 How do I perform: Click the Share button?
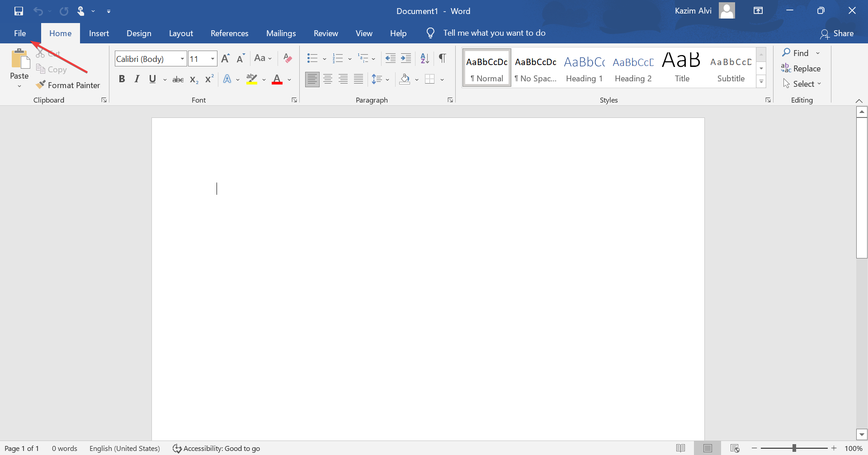tap(838, 33)
